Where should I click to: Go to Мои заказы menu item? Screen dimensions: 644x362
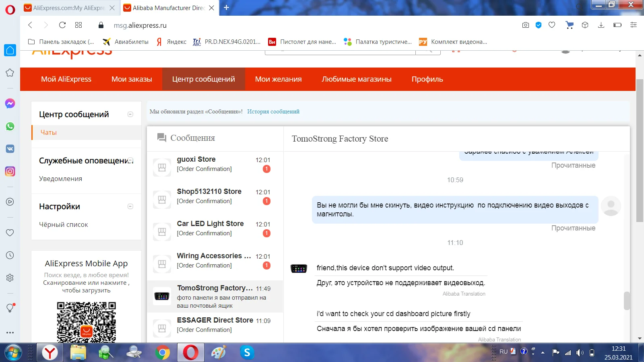tap(132, 79)
